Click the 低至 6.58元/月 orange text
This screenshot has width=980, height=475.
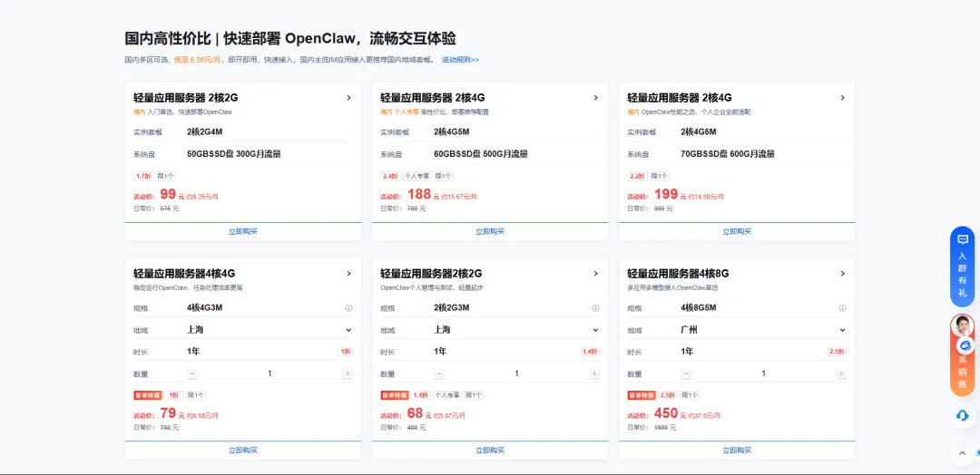coord(198,60)
